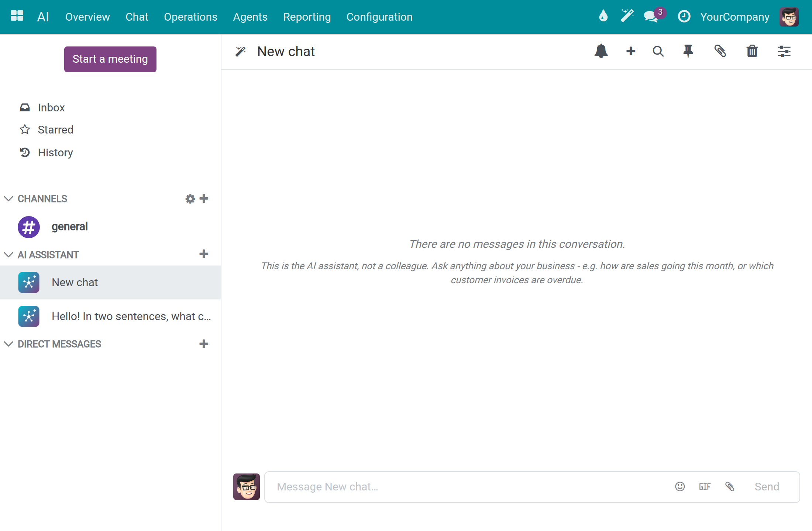The height and width of the screenshot is (531, 812).
Task: Focus the Message New chat input
Action: coord(469,487)
